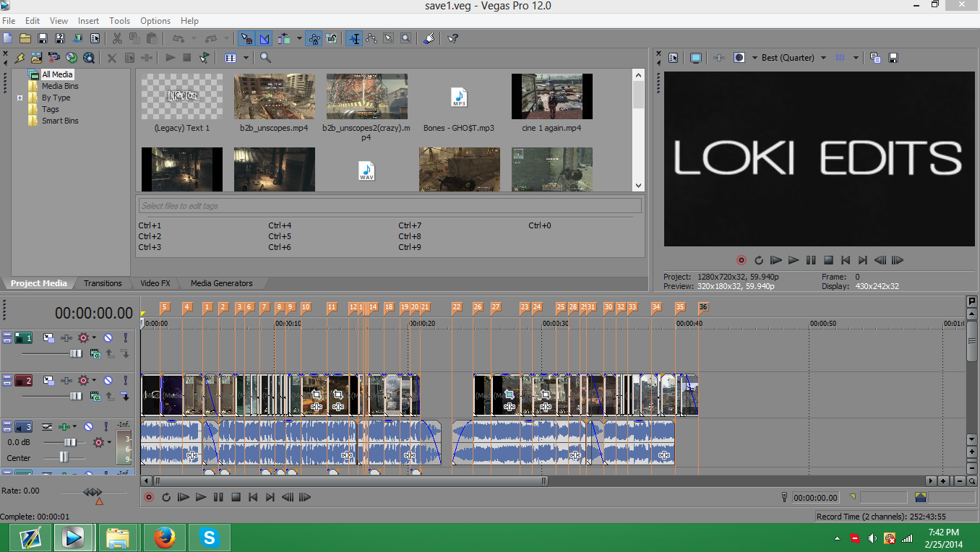Open Skype from the taskbar

click(210, 537)
